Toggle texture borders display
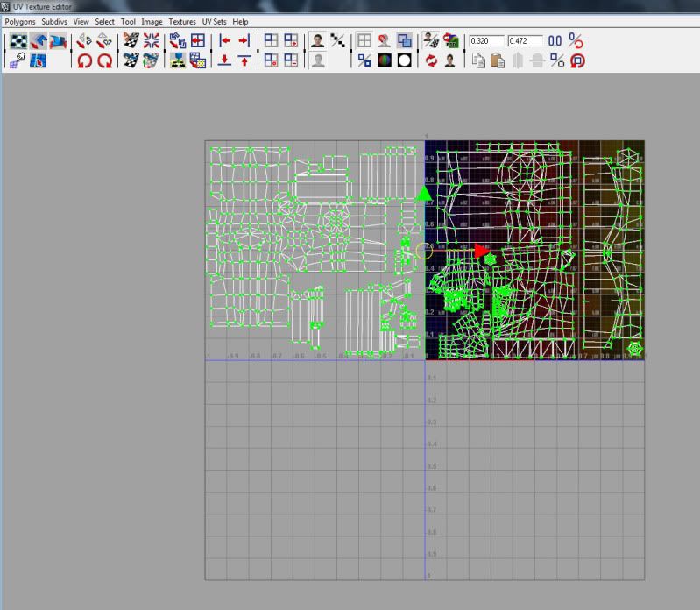700x610 pixels. 364,60
